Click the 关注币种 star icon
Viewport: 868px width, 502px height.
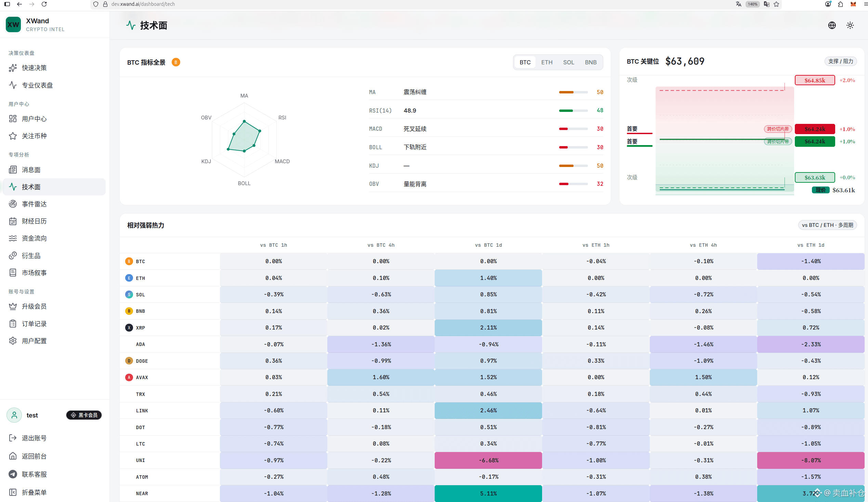pos(13,136)
